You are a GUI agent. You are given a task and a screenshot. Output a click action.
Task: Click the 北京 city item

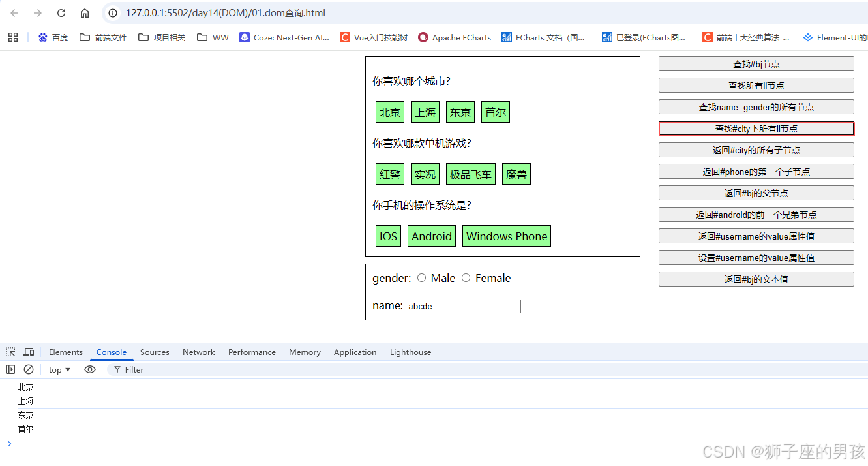coord(390,112)
